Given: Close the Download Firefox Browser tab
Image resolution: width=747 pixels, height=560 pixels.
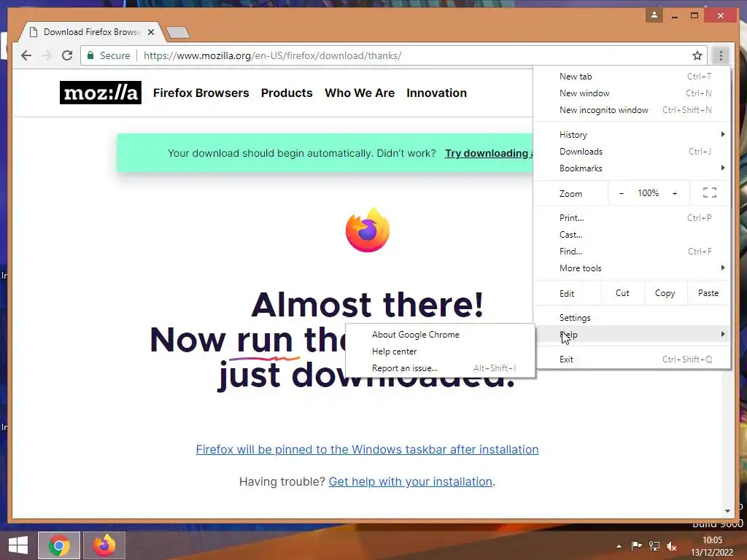Looking at the screenshot, I should pos(150,32).
